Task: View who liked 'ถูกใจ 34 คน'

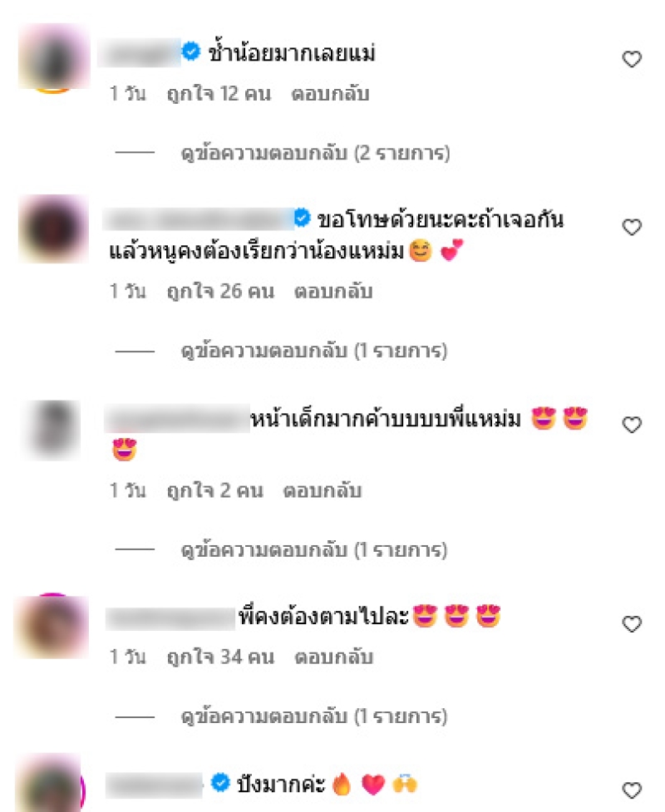Action: (x=220, y=657)
